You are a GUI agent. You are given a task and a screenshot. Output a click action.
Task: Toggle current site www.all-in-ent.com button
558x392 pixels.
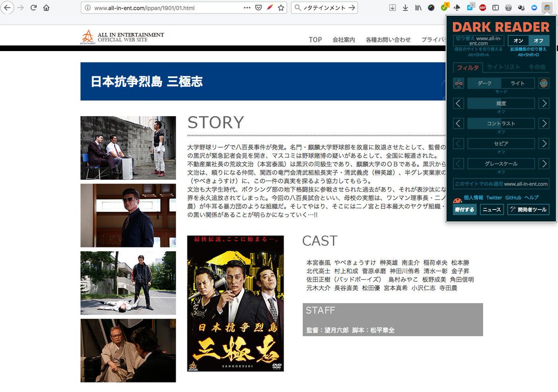pyautogui.click(x=478, y=41)
